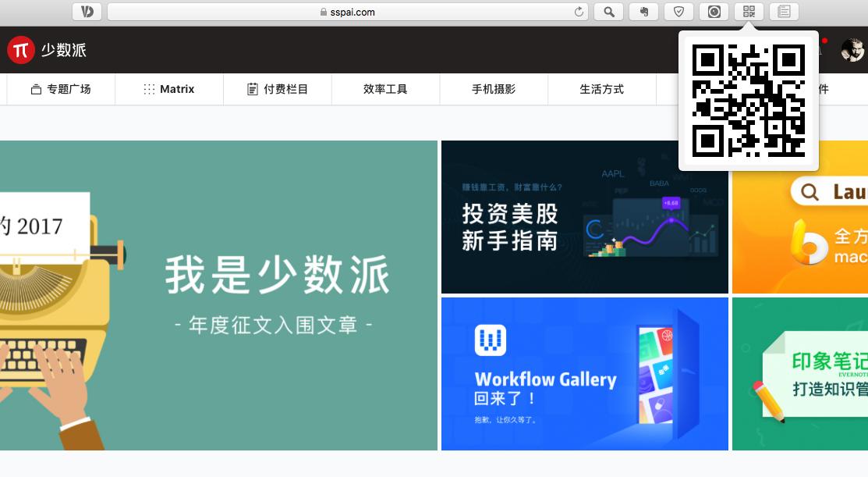The image size is (868, 477).
Task: Open the Matrix navigation tab
Action: point(169,89)
